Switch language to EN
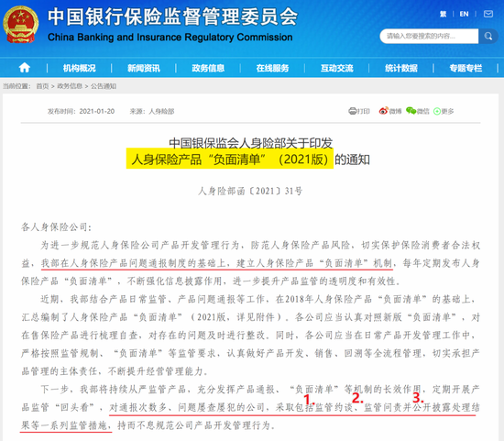The image size is (504, 441). pyautogui.click(x=464, y=14)
